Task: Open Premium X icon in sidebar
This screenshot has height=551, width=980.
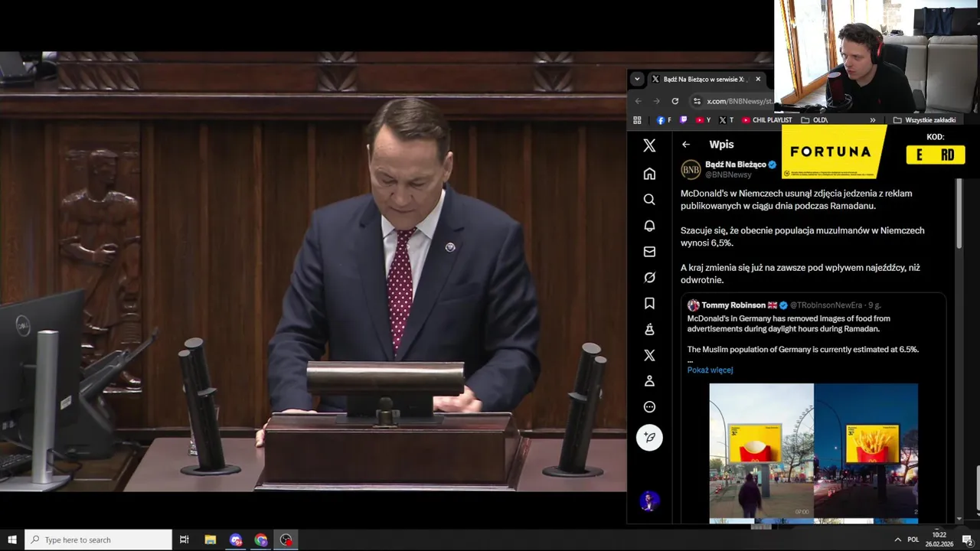Action: [x=649, y=355]
